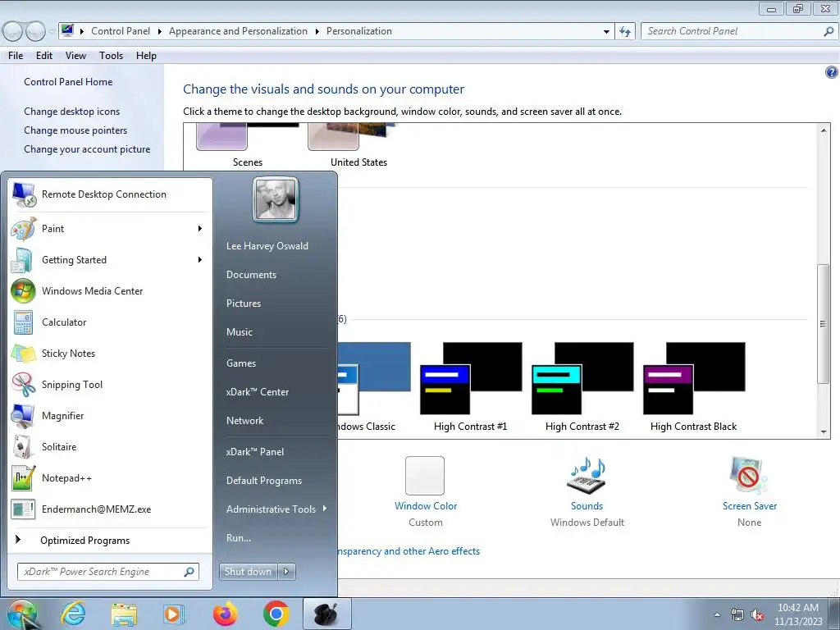The width and height of the screenshot is (840, 630).
Task: Open the Window Color link
Action: pyautogui.click(x=426, y=505)
